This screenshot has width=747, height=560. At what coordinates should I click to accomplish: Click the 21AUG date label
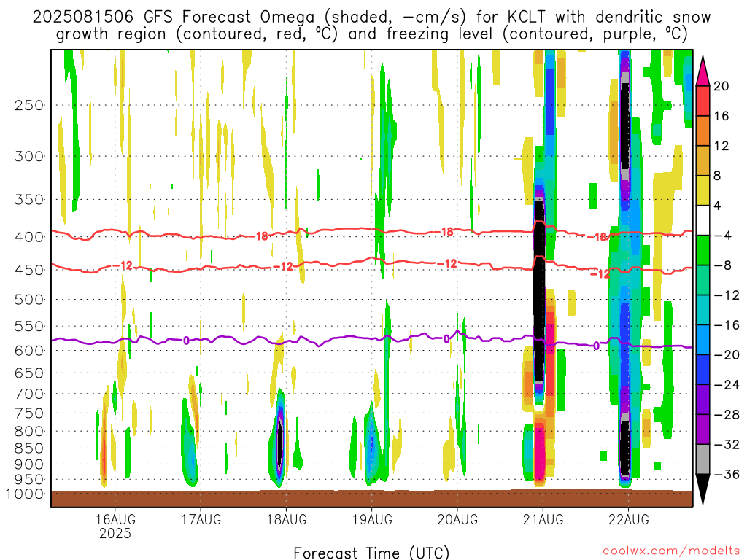coord(543,519)
